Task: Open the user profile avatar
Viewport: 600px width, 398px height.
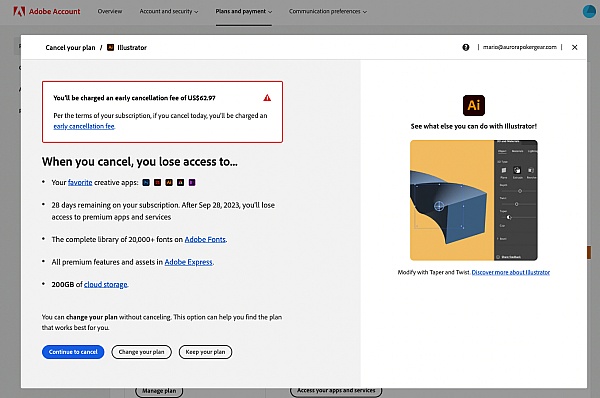Action: click(x=589, y=11)
